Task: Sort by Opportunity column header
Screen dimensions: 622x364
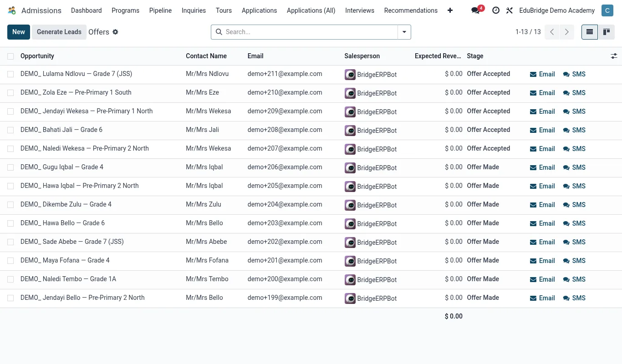Action: (37, 56)
